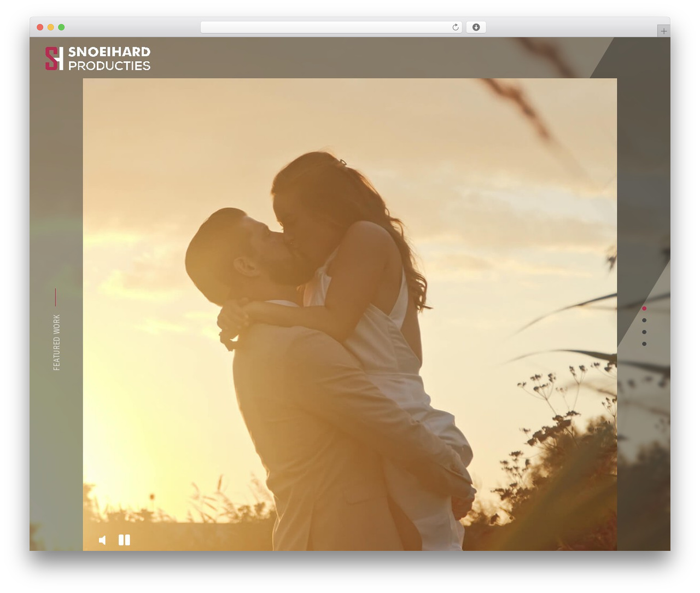Pause the playing video
The height and width of the screenshot is (593, 700).
pos(125,540)
